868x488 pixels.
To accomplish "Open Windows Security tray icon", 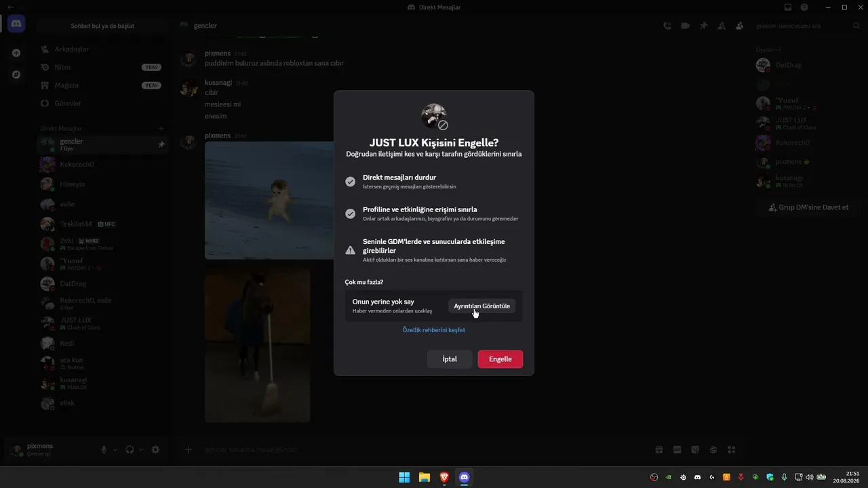I will (770, 477).
